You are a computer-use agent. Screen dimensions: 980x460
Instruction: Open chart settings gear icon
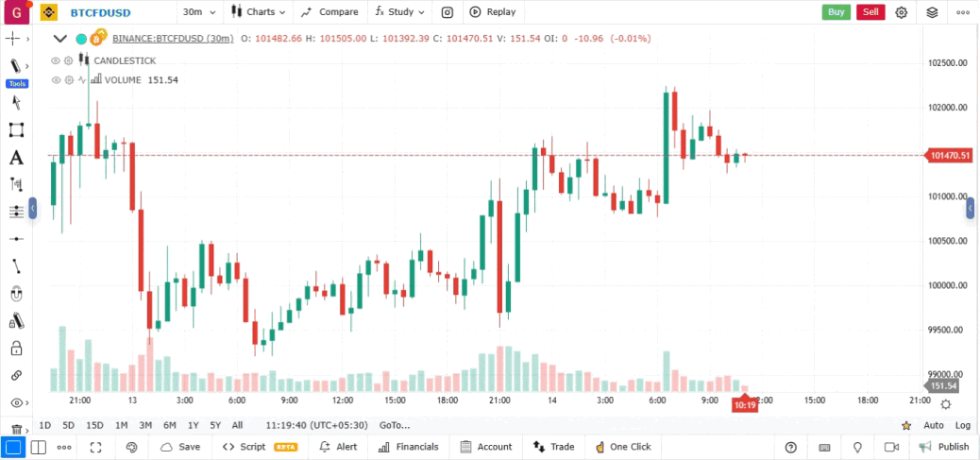pyautogui.click(x=902, y=12)
